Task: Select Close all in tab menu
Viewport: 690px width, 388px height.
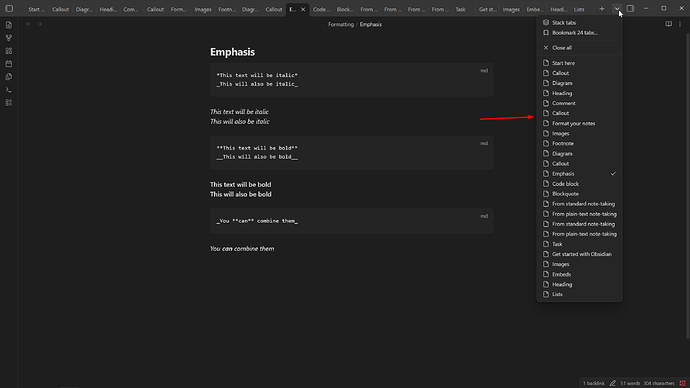Action: pyautogui.click(x=579, y=48)
